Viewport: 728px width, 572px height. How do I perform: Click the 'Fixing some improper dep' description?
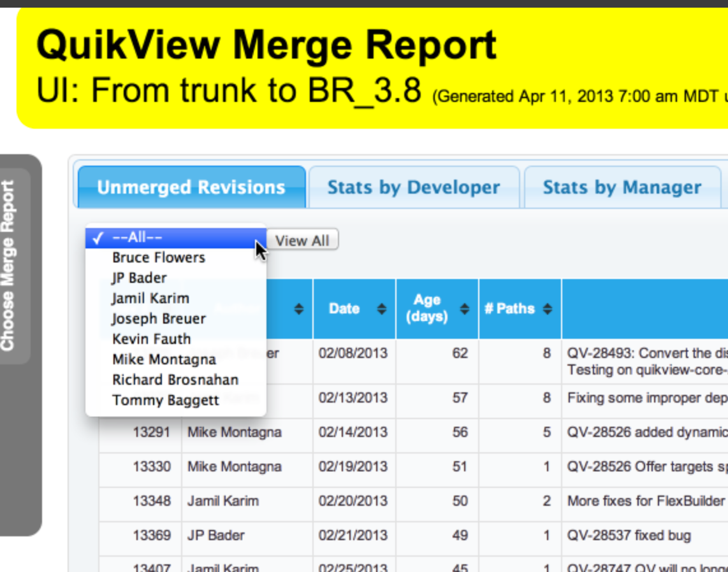647,398
